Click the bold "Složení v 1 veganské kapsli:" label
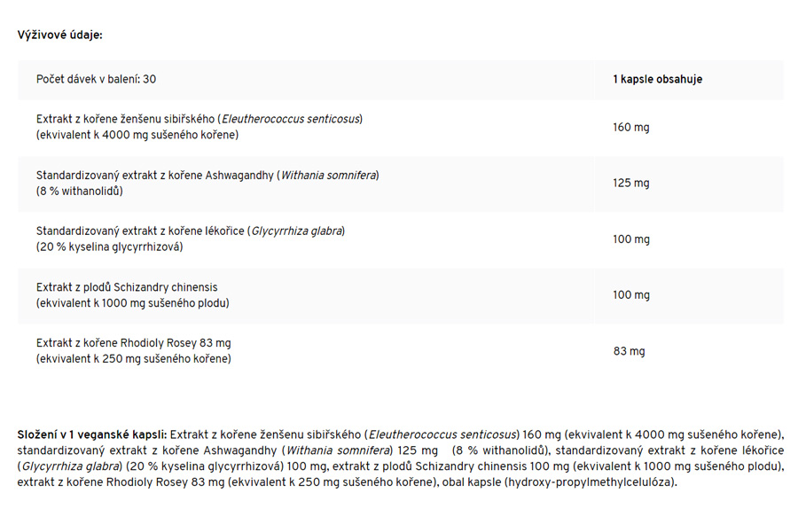The height and width of the screenshot is (532, 798). coord(92,434)
